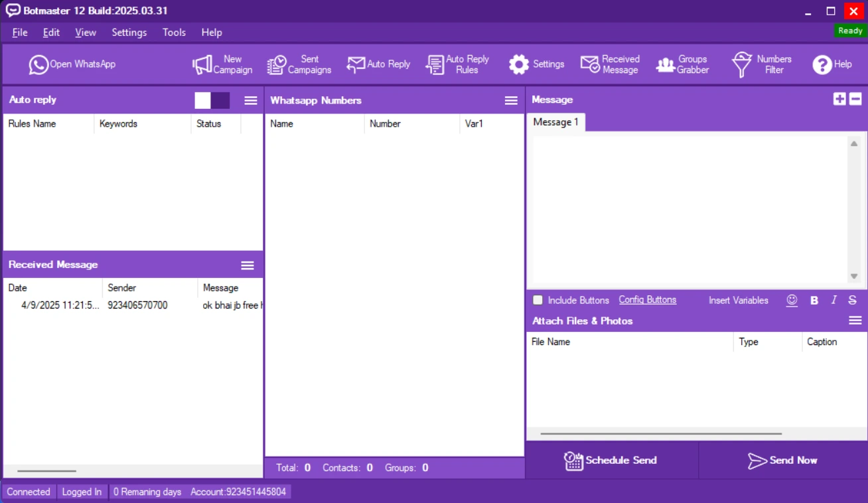Launch the Groups Grabber tool
The height and width of the screenshot is (503, 868).
[x=682, y=64]
